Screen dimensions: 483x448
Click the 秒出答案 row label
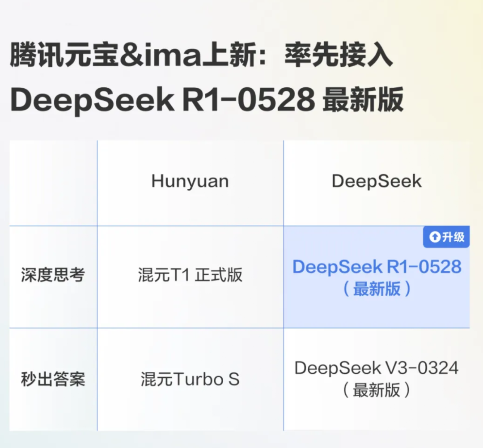coord(53,380)
